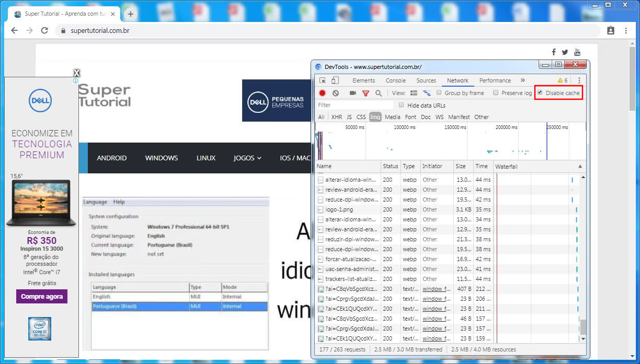Viewport: 640px width, 364px height.
Task: Open the site's Twitter link
Action: tap(565, 52)
